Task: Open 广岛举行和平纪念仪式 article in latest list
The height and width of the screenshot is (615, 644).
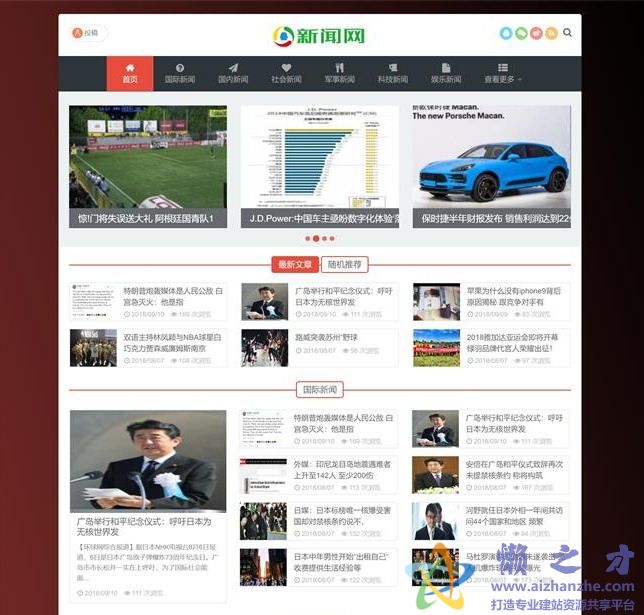Action: point(344,296)
